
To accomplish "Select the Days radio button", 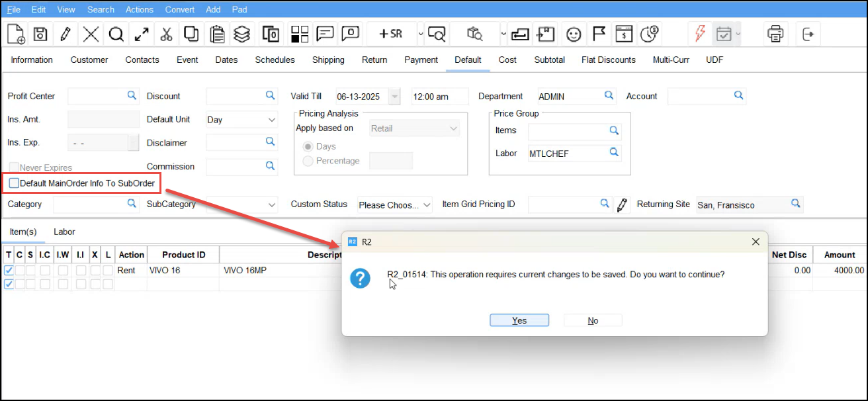I will click(x=308, y=146).
